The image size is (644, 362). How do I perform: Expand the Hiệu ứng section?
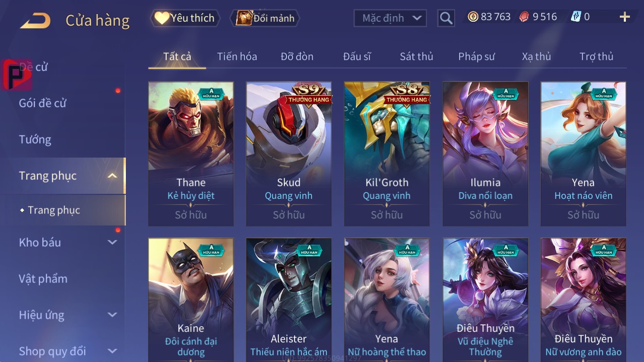(x=112, y=315)
